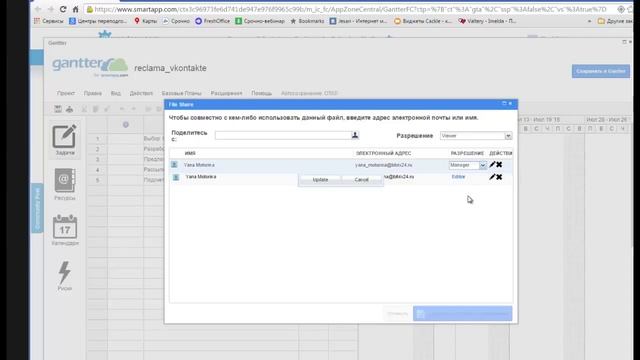Image resolution: width=640 pixels, height=360 pixels.
Task: Click the ЭЛЕКТРОННЫЙ АДРЕС column header
Action: click(384, 153)
